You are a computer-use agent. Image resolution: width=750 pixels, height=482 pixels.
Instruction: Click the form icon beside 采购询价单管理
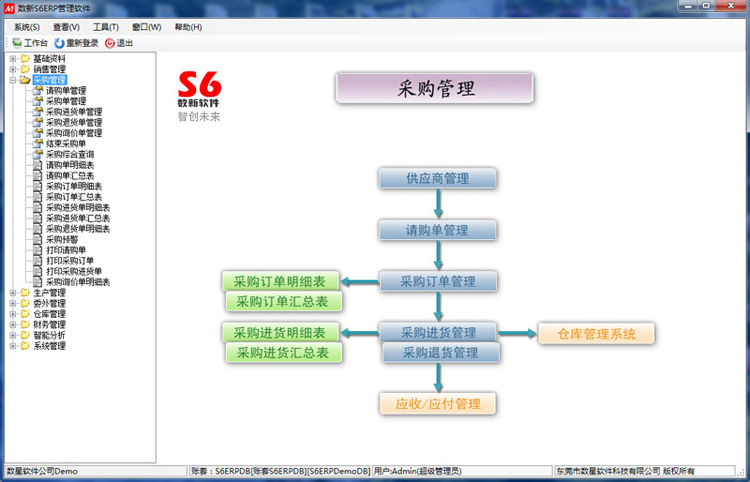[38, 132]
